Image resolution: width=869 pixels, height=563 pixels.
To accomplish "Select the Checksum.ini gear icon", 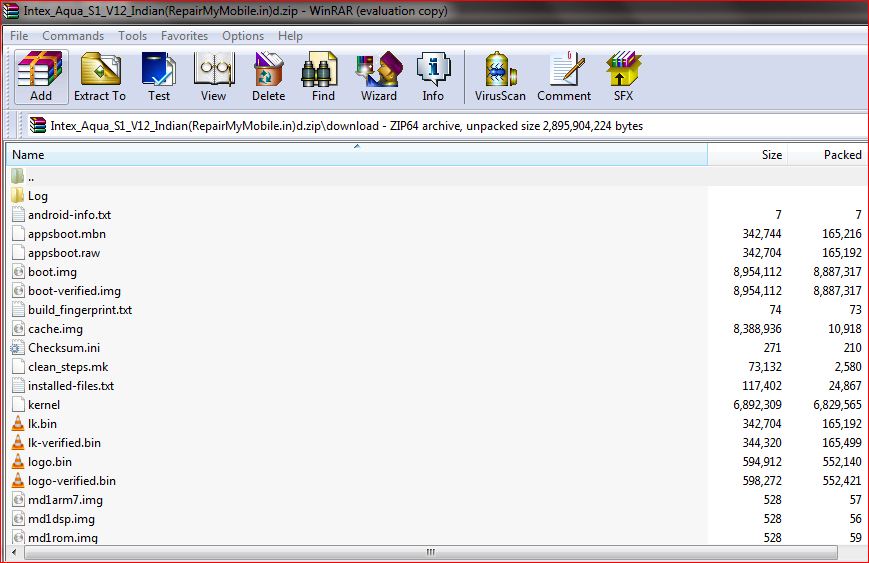I will 17,347.
